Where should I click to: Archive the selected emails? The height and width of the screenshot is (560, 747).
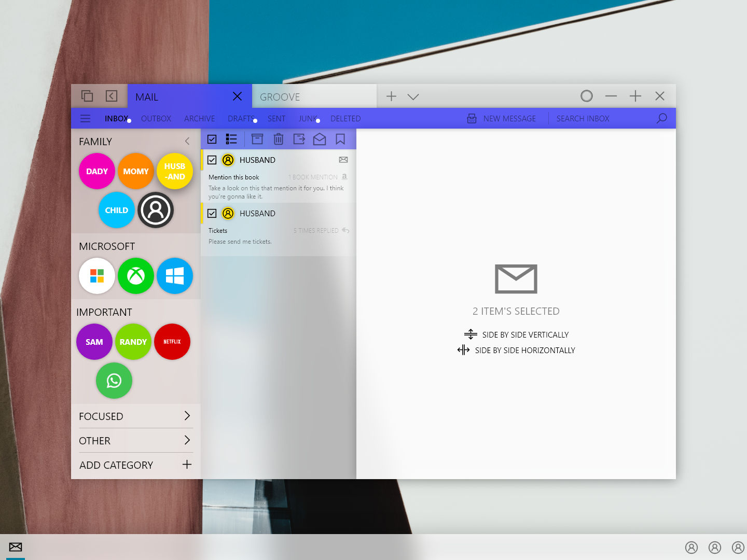[x=257, y=139]
